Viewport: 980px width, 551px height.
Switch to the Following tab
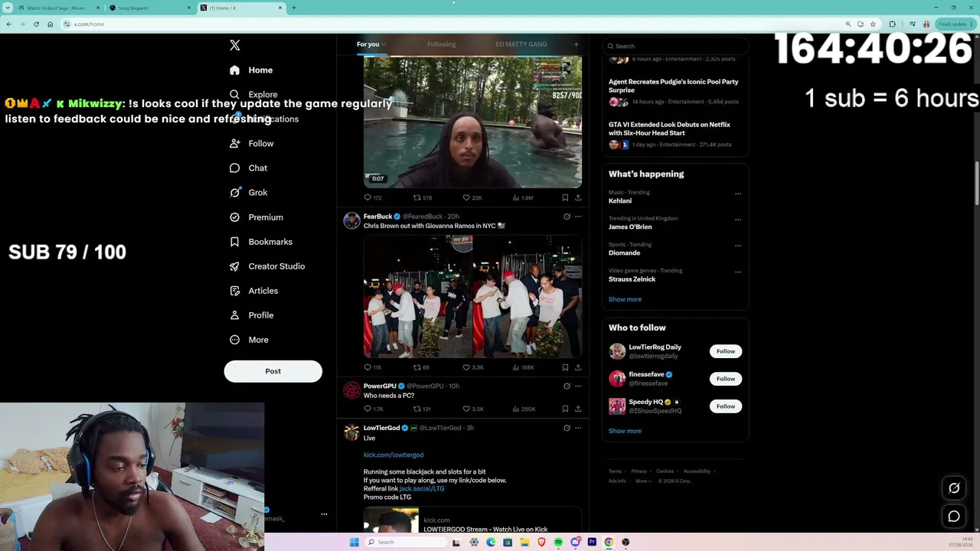(x=441, y=44)
